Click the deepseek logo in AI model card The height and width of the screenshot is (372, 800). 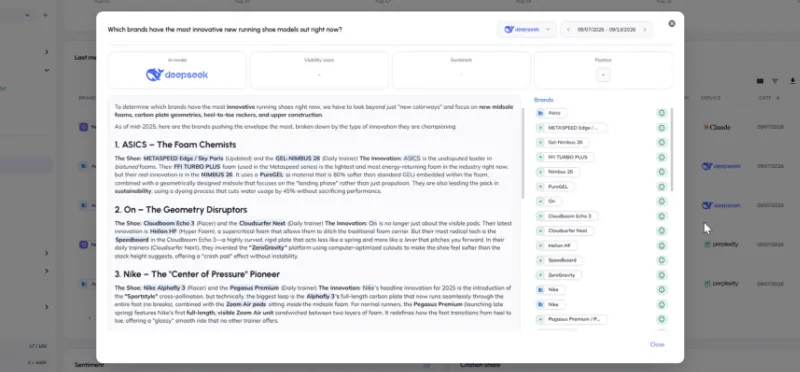(177, 75)
